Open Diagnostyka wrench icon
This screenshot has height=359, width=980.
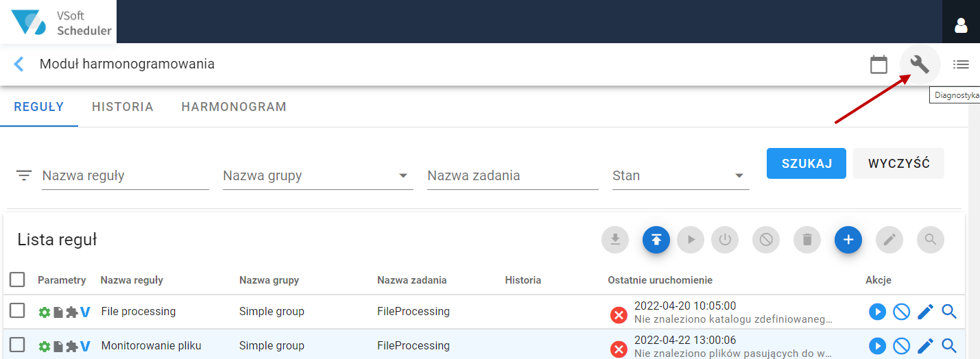click(920, 64)
